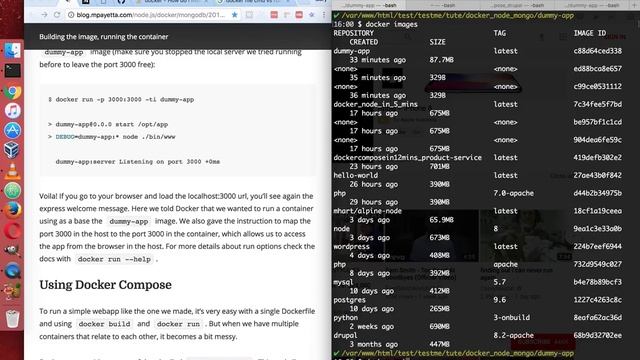This screenshot has width=640, height=360.
Task: Click 'Using Docker Compose' heading
Action: point(105,284)
